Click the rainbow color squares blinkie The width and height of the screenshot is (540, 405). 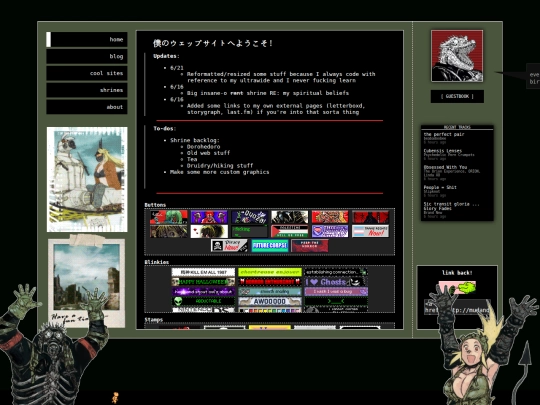[x=270, y=310]
